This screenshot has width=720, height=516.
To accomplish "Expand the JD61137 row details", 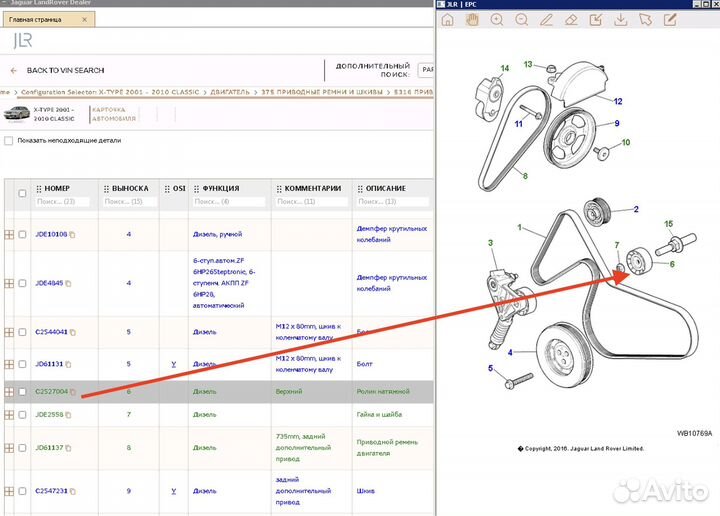I will point(9,448).
